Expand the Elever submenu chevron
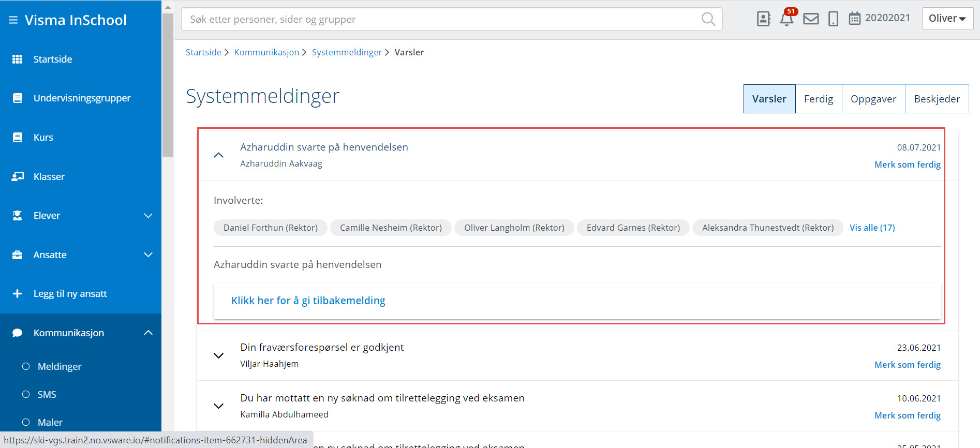980x448 pixels. point(148,215)
